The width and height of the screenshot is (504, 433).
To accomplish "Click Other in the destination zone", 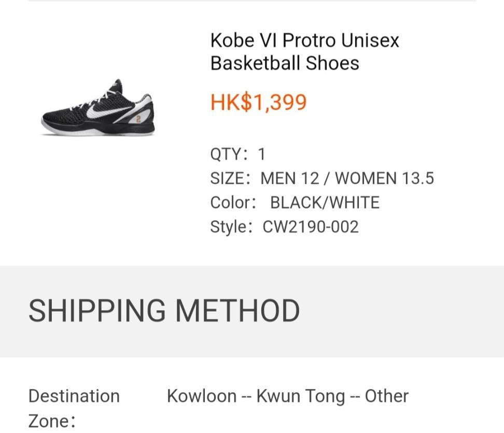I will click(x=387, y=396).
